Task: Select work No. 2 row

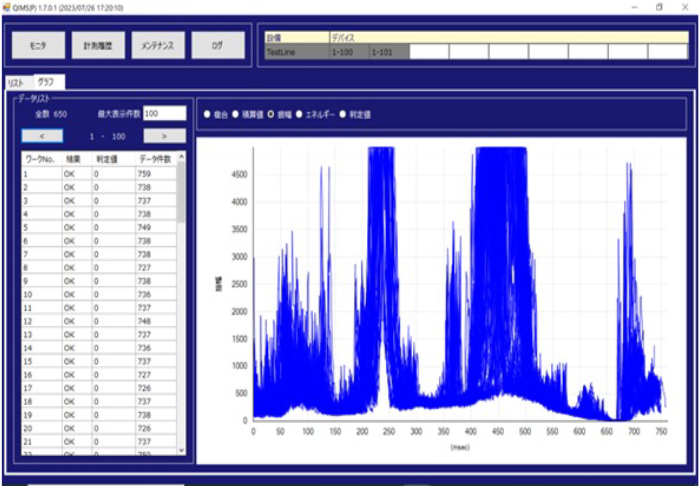Action: tap(100, 187)
